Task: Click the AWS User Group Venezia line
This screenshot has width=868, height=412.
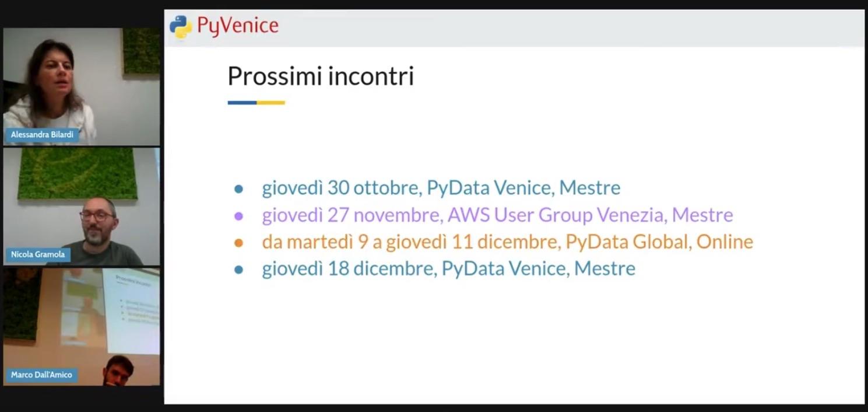Action: 497,215
